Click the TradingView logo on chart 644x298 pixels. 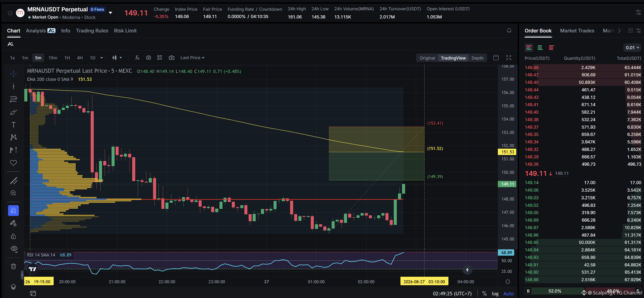click(33, 269)
